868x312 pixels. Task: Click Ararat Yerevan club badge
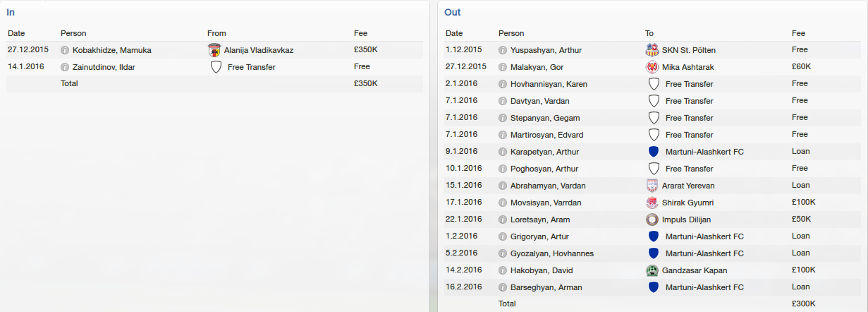pyautogui.click(x=652, y=186)
